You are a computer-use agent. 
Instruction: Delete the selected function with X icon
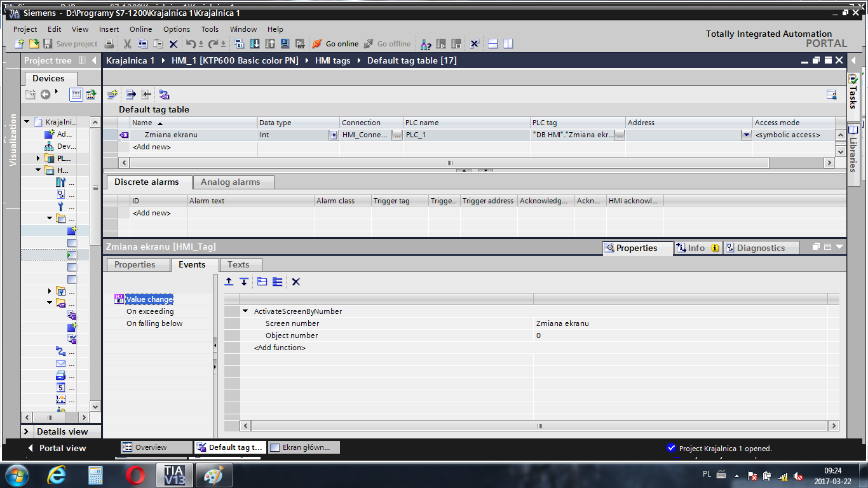[x=295, y=281]
